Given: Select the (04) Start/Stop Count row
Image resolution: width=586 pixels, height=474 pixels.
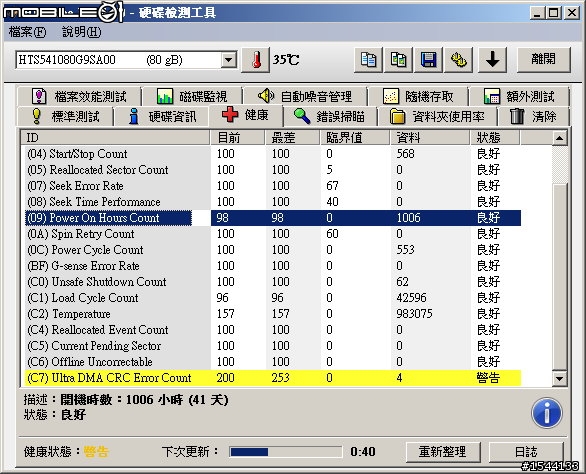Looking at the screenshot, I should pos(273,154).
